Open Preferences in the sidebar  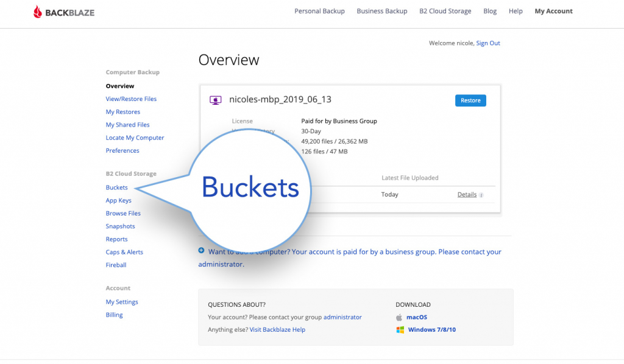122,150
